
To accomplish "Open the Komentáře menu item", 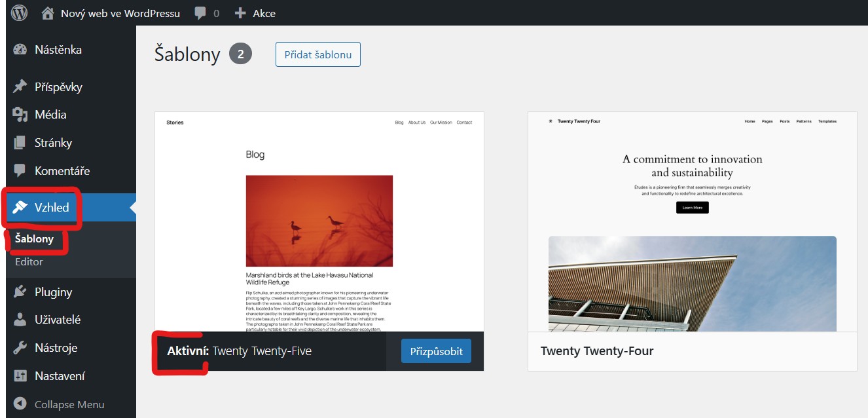I will pos(62,171).
